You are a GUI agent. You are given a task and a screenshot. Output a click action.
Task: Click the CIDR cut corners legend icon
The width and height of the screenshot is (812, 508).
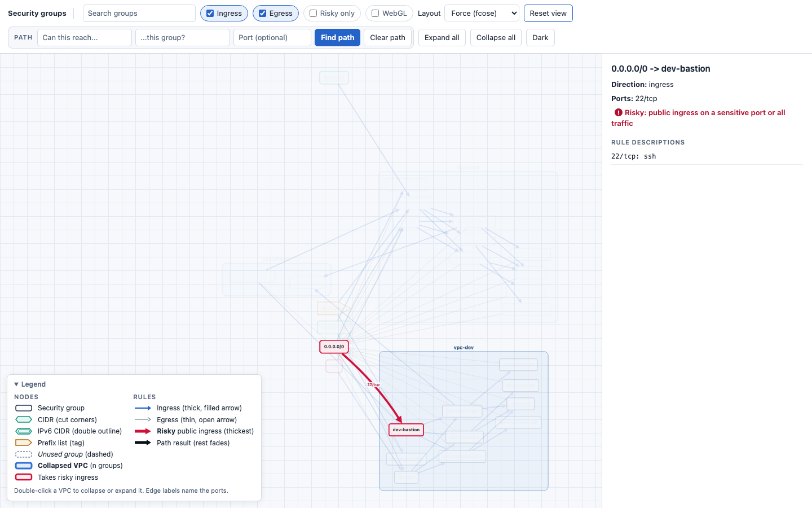coord(24,420)
